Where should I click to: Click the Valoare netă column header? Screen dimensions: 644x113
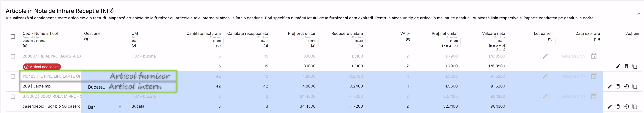coord(493,34)
